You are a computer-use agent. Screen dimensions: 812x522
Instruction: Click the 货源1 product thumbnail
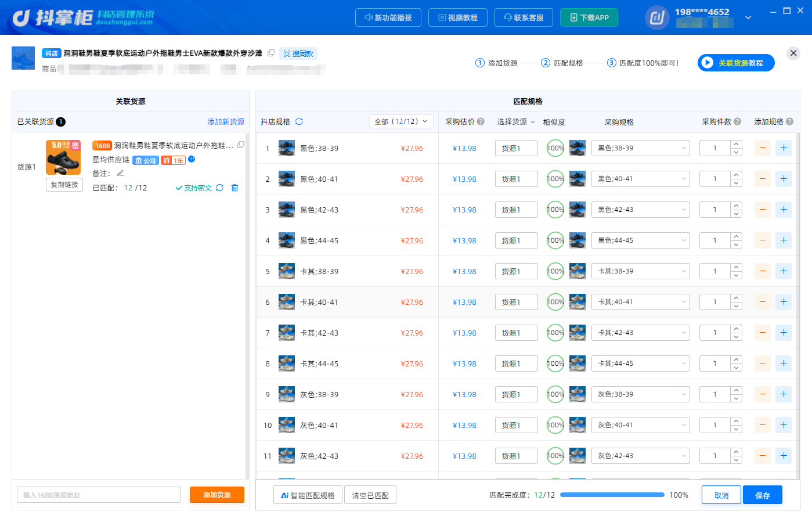pos(63,157)
